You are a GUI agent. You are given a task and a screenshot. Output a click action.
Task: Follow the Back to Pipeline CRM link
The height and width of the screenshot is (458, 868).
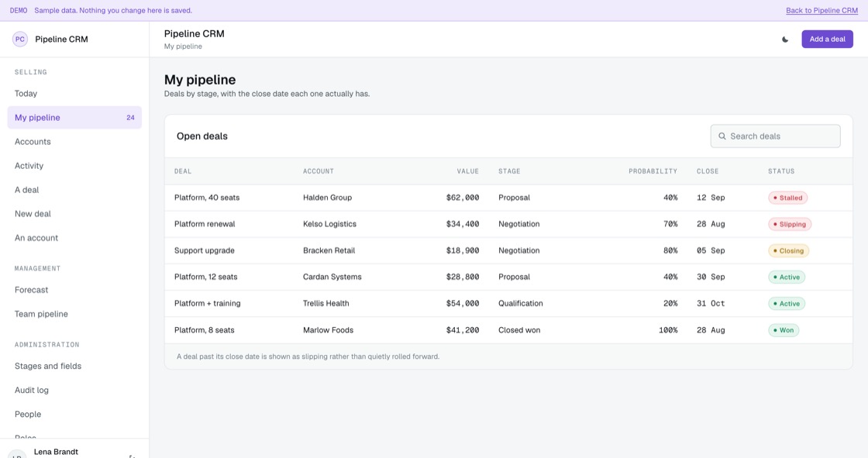tap(821, 11)
